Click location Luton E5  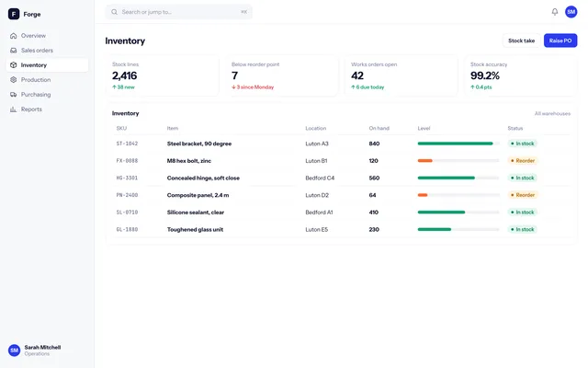pyautogui.click(x=316, y=229)
